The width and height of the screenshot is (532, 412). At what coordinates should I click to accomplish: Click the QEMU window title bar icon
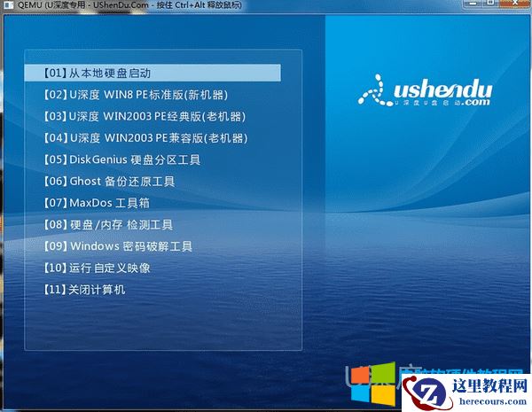click(x=7, y=4)
